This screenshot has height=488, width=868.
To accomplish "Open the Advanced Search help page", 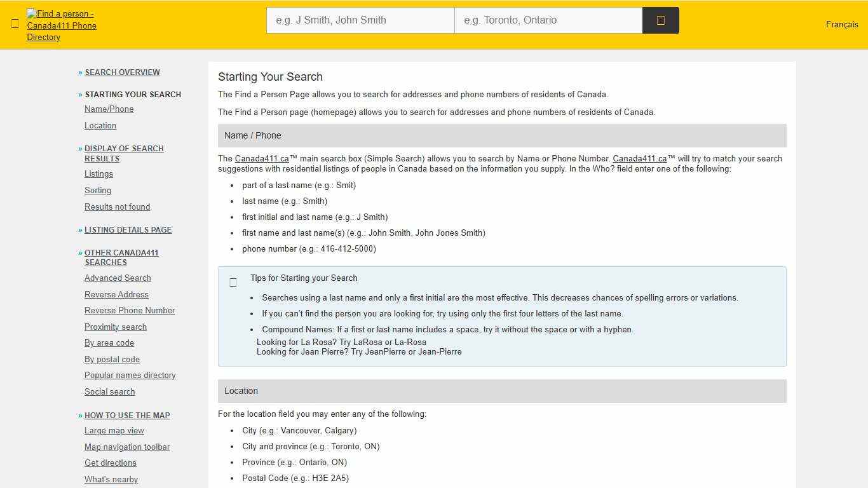I will tap(118, 278).
